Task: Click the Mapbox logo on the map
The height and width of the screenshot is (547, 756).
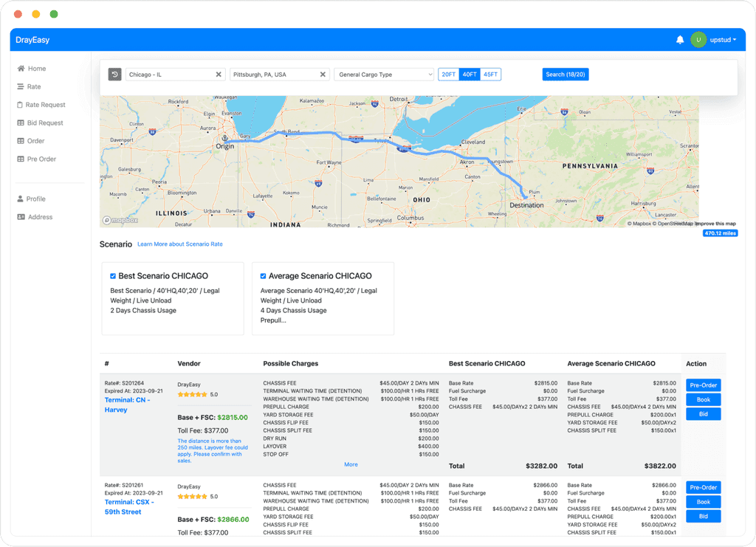Action: (120, 220)
